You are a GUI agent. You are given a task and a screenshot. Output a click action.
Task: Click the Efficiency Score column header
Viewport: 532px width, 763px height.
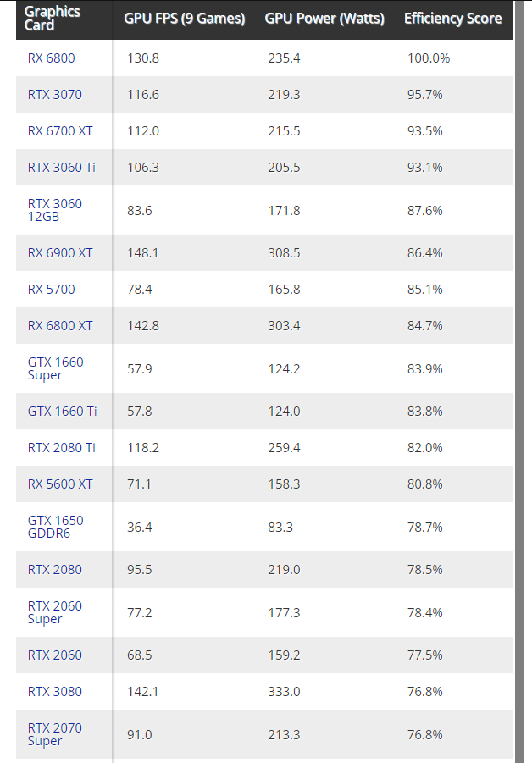tap(452, 18)
